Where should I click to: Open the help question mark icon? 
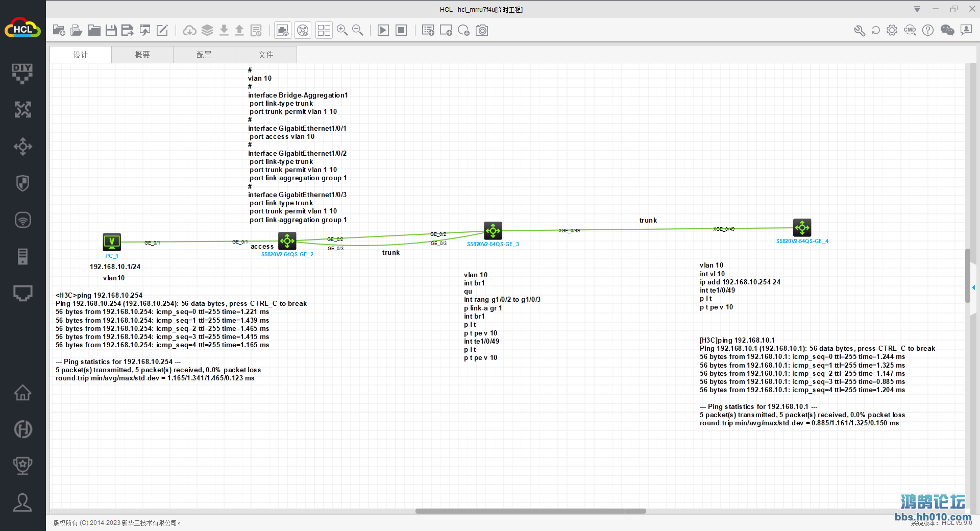pyautogui.click(x=928, y=30)
